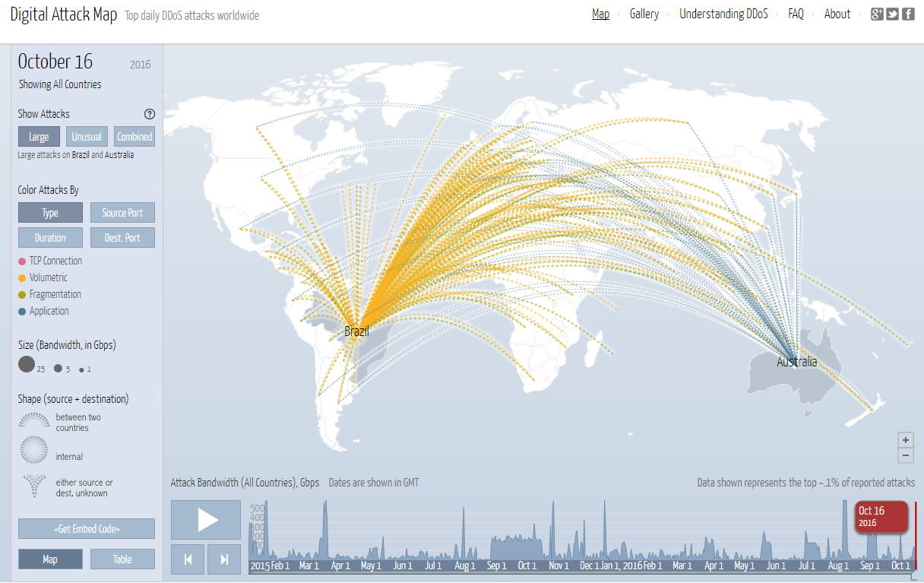The height and width of the screenshot is (583, 924).
Task: Click the Attack Bandwidth (All Countries), Gbps label
Action: 245,483
